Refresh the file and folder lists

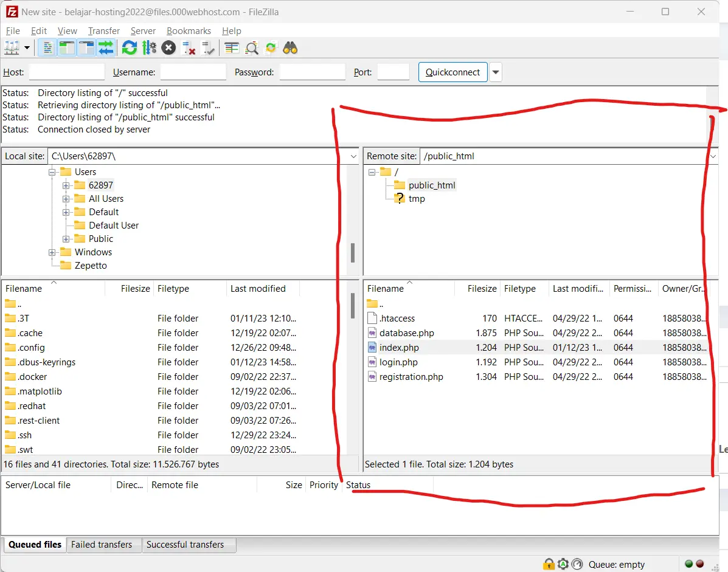coord(130,48)
